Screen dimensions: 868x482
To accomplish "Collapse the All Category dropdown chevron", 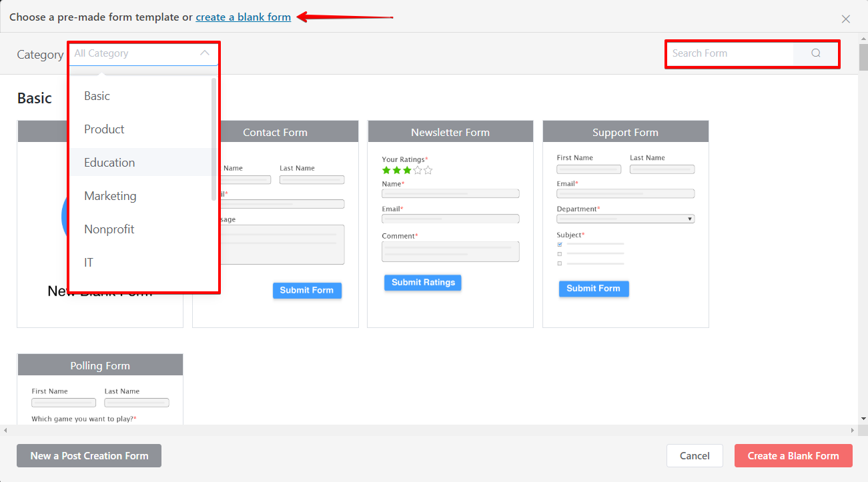I will click(205, 53).
